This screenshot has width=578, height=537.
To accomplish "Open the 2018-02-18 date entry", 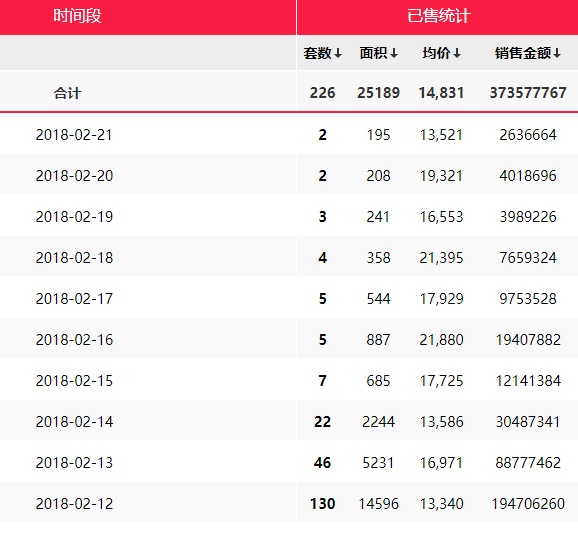I will (x=74, y=258).
